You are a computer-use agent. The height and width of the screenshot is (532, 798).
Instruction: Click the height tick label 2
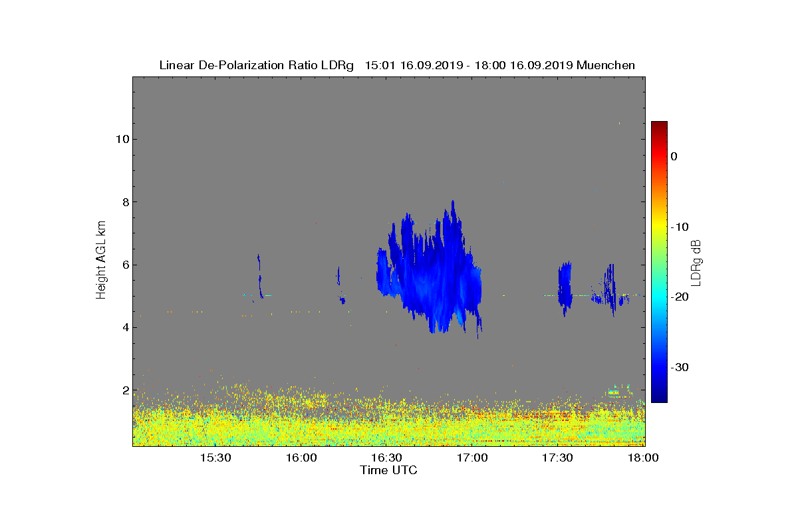124,390
